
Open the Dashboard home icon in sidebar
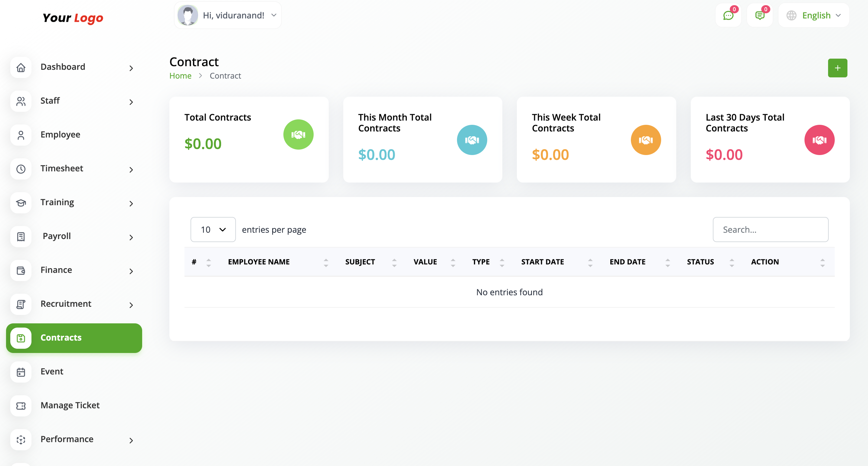[x=21, y=68]
